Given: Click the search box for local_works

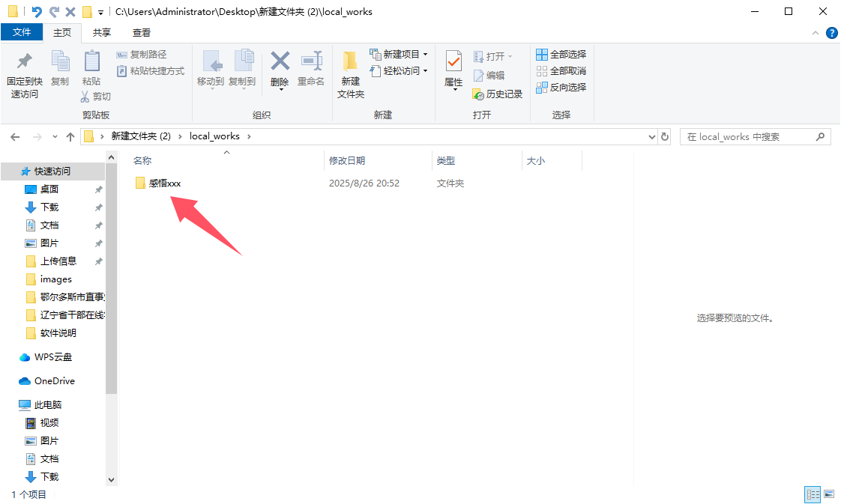Looking at the screenshot, I should (749, 136).
